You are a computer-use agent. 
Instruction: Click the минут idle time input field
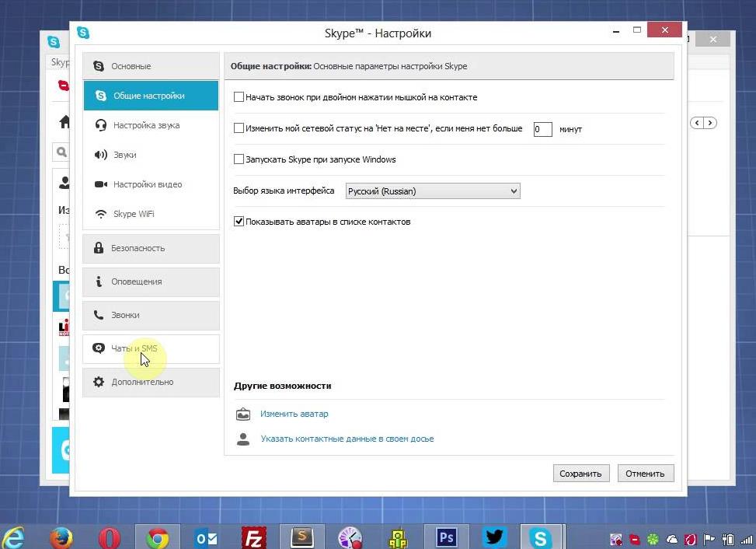(x=542, y=129)
